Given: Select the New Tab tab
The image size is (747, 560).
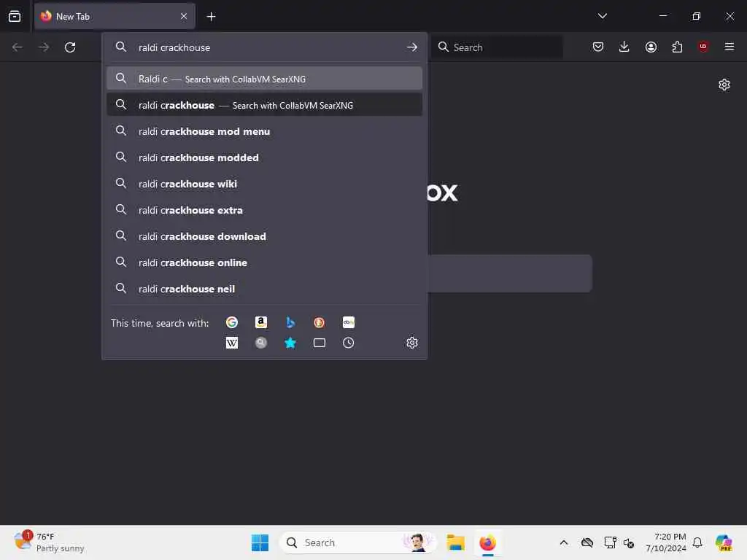Looking at the screenshot, I should 115,16.
